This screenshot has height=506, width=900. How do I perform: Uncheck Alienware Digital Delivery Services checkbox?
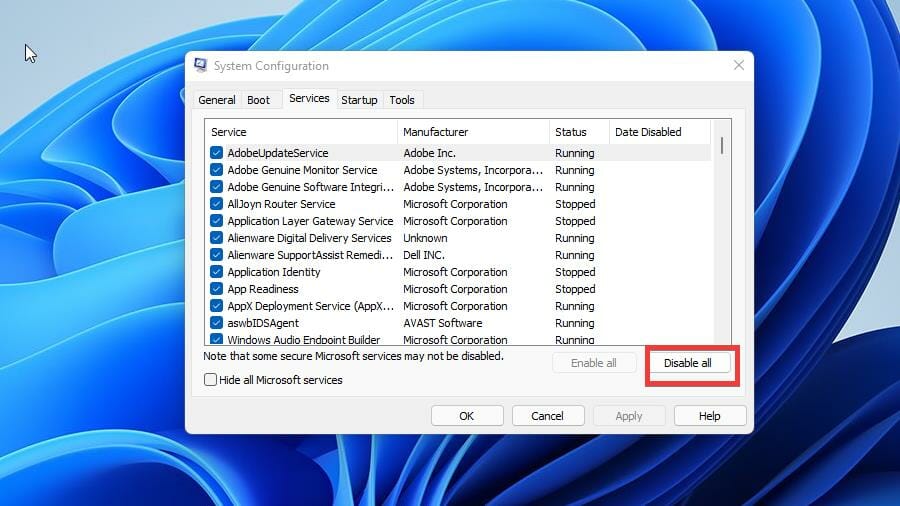216,238
